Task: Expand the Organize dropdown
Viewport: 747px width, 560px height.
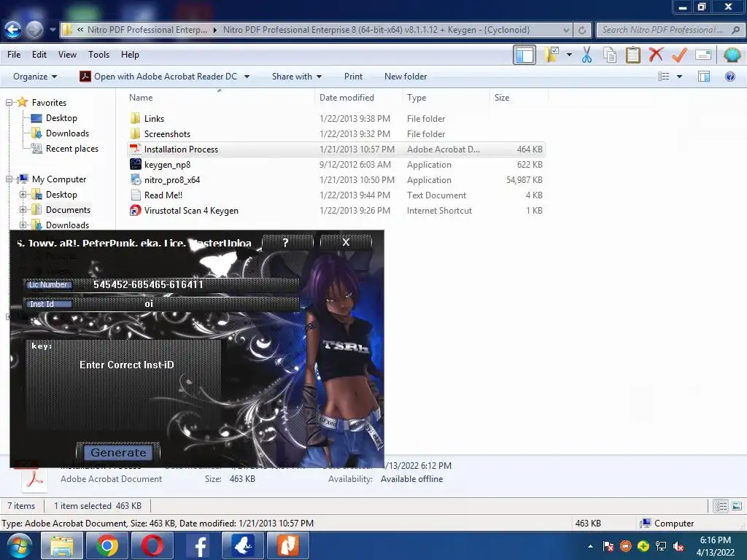Action: pos(35,77)
